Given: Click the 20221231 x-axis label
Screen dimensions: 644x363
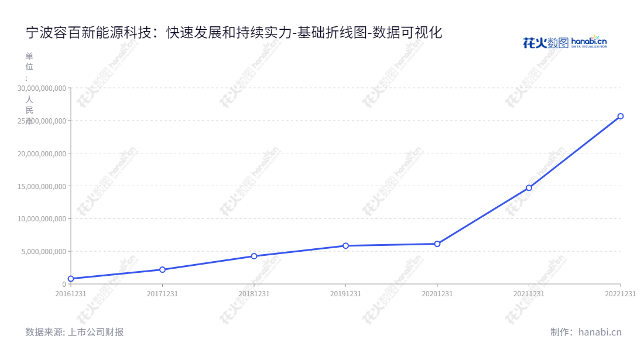Looking at the screenshot, I should tap(620, 294).
